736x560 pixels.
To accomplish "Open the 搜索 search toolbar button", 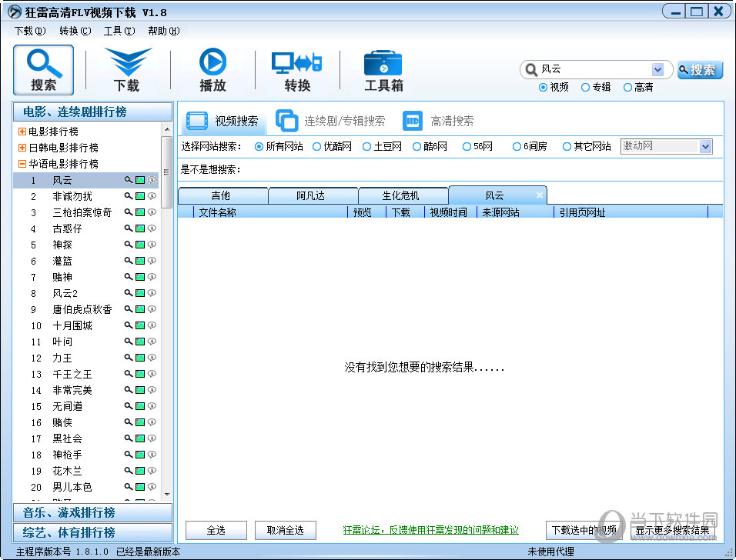I will (43, 70).
